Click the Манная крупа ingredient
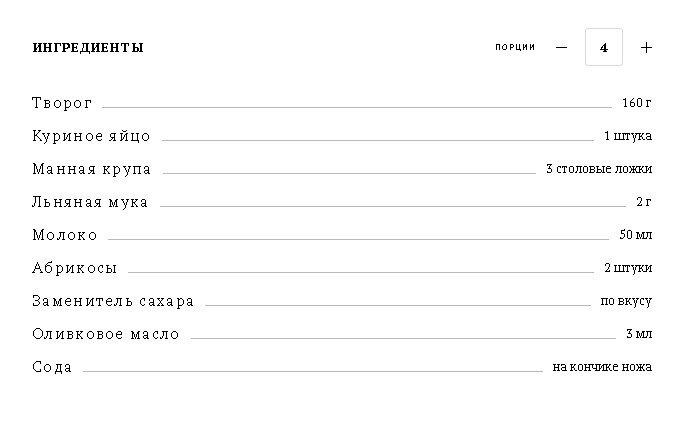 pos(92,169)
